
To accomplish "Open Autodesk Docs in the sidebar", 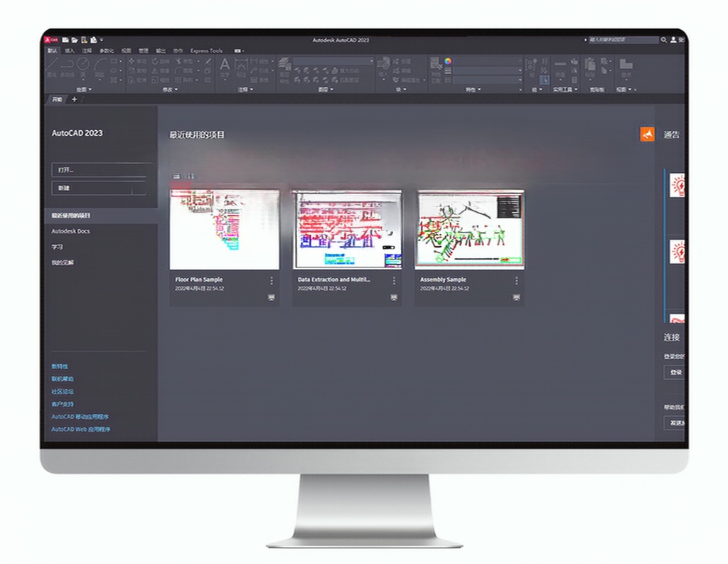I will point(70,231).
